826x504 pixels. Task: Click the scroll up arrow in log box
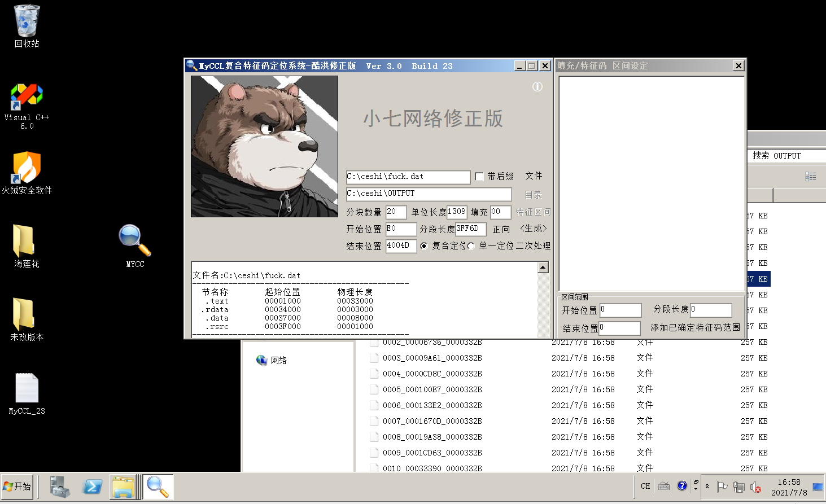tap(543, 268)
